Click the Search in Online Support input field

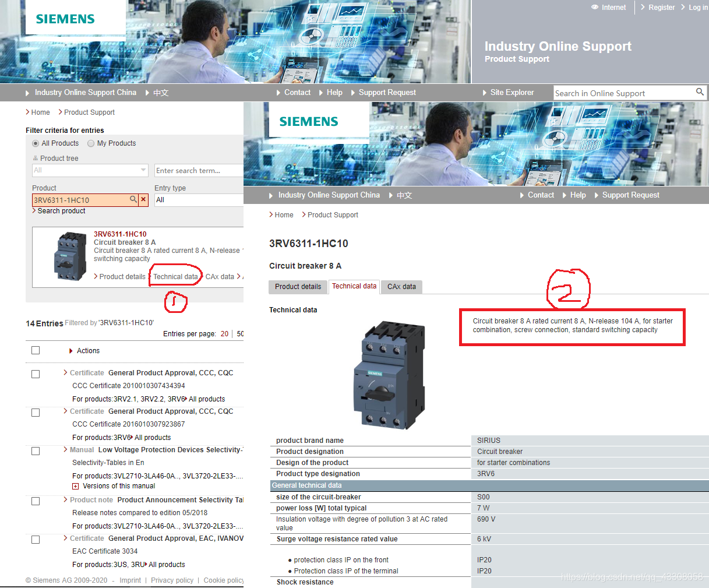pyautogui.click(x=623, y=93)
